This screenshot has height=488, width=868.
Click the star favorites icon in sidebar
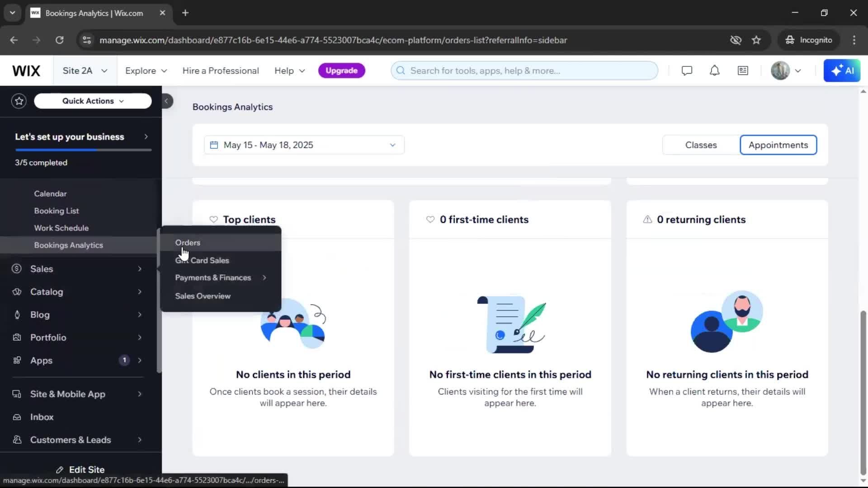(19, 101)
